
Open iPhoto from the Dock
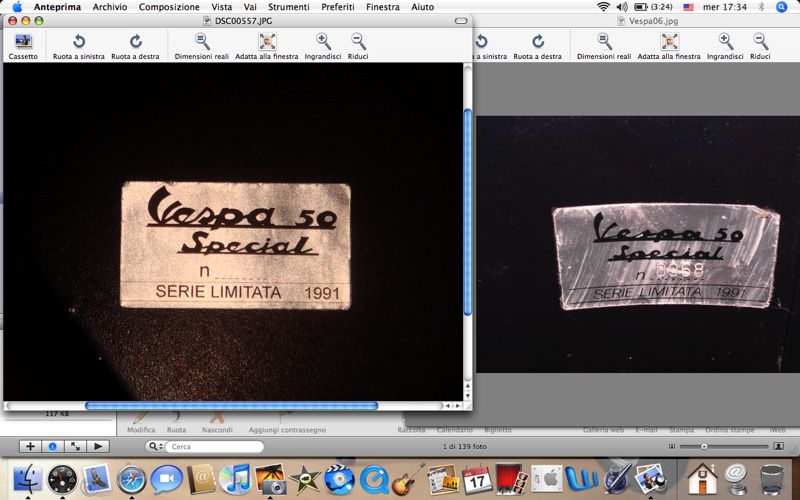tap(270, 479)
